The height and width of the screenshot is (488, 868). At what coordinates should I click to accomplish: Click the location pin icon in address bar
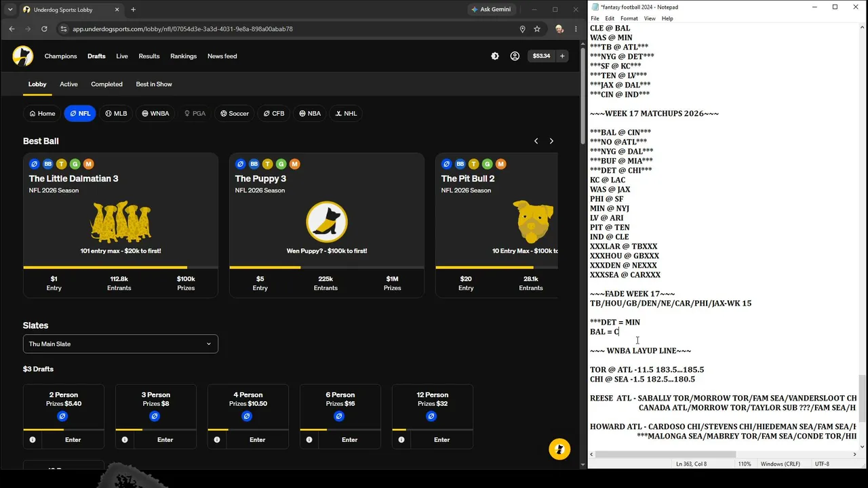(522, 29)
